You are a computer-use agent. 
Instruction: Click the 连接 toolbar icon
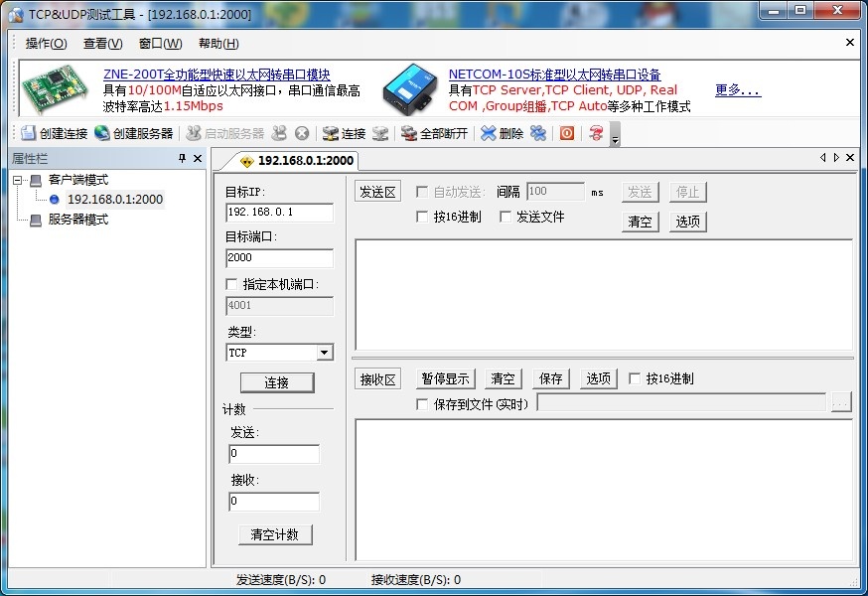coord(331,133)
